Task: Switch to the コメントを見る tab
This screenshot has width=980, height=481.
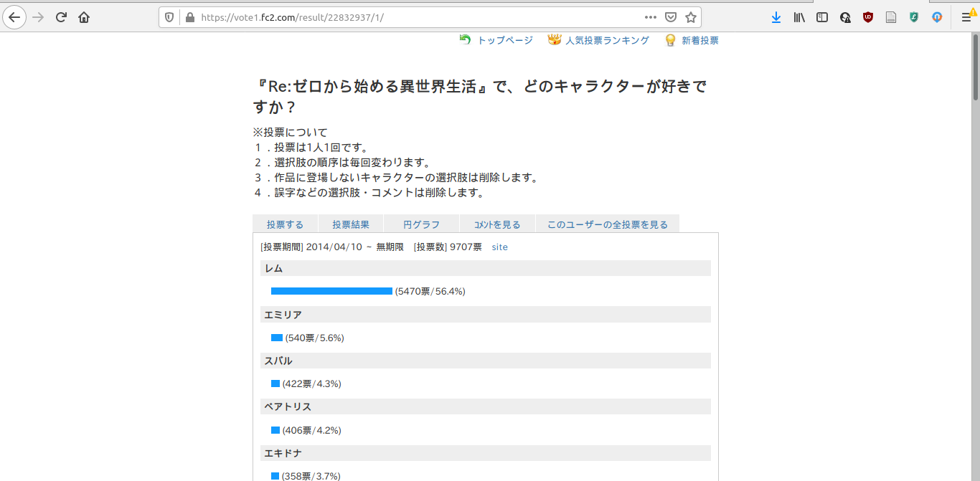Action: tap(497, 224)
